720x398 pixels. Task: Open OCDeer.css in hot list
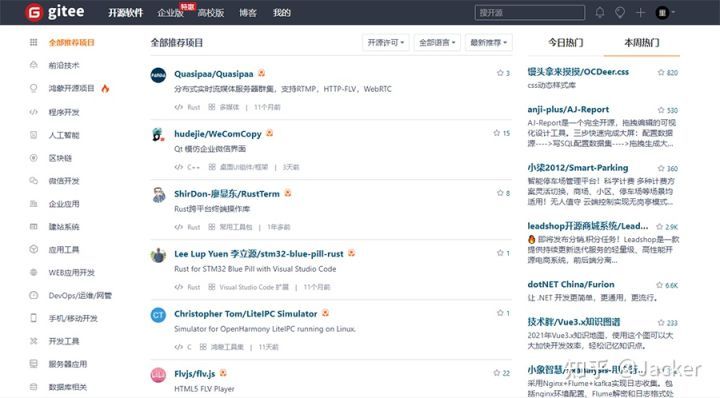point(578,72)
